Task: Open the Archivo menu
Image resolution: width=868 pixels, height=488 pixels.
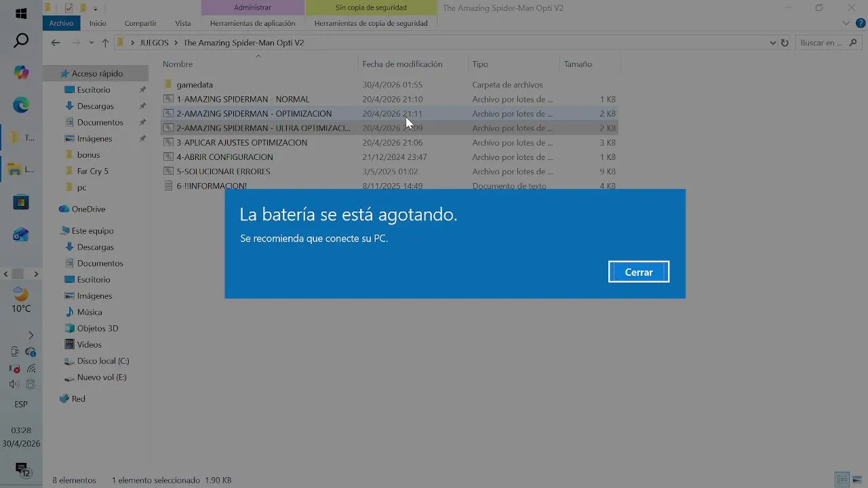Action: [x=61, y=23]
